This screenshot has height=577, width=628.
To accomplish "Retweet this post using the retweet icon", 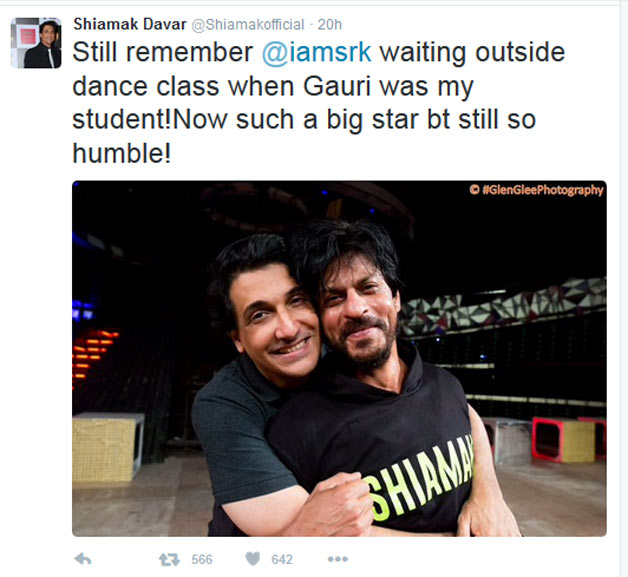I will (x=169, y=559).
